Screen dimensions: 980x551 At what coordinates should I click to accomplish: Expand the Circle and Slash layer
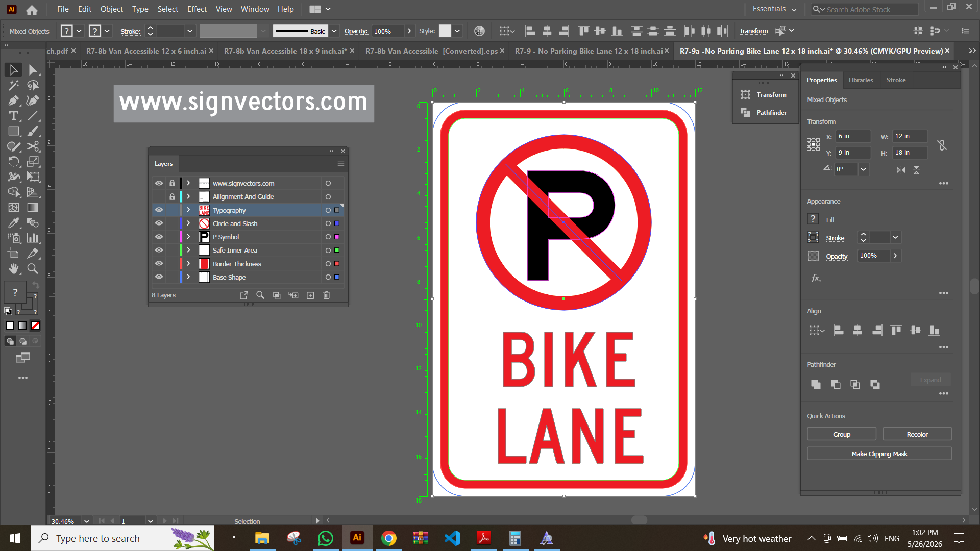coord(188,223)
